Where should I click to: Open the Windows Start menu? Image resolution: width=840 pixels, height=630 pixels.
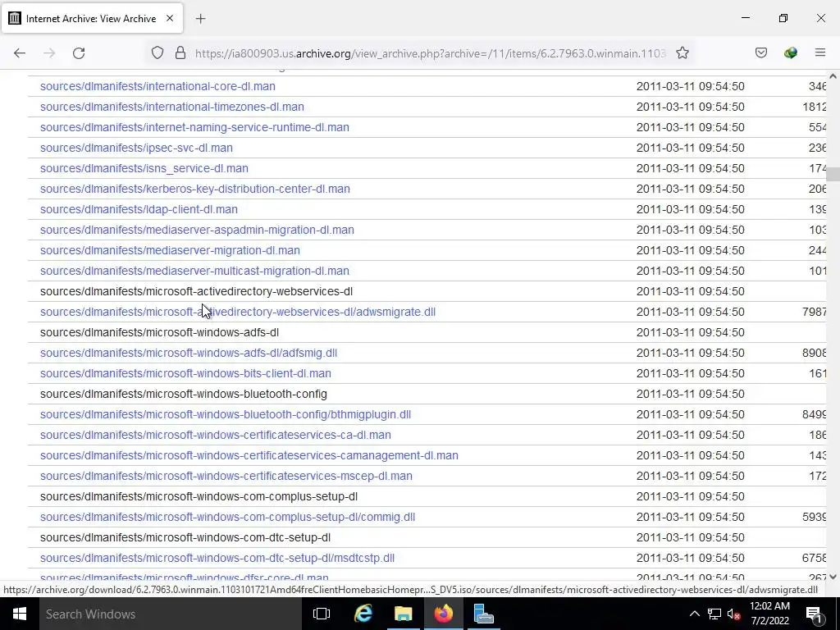coord(20,614)
